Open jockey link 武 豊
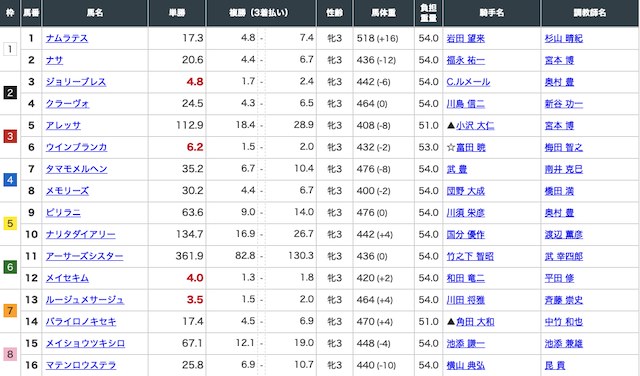This screenshot has height=376, width=640. (x=456, y=169)
